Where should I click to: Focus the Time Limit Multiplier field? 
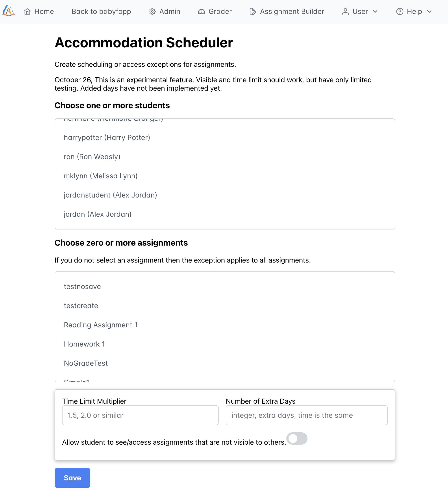[140, 415]
